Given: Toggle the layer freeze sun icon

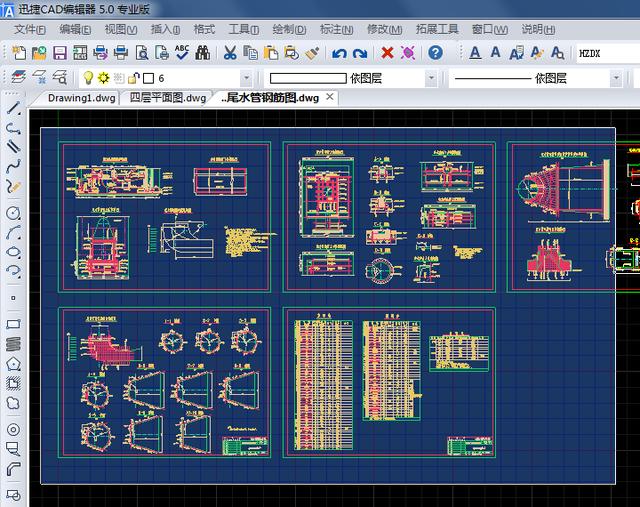Looking at the screenshot, I should 102,77.
